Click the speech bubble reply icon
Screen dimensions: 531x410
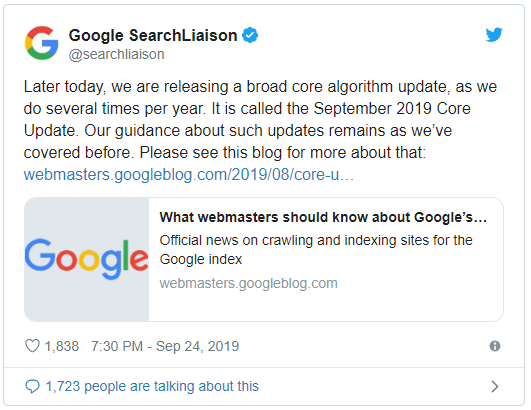[33, 386]
